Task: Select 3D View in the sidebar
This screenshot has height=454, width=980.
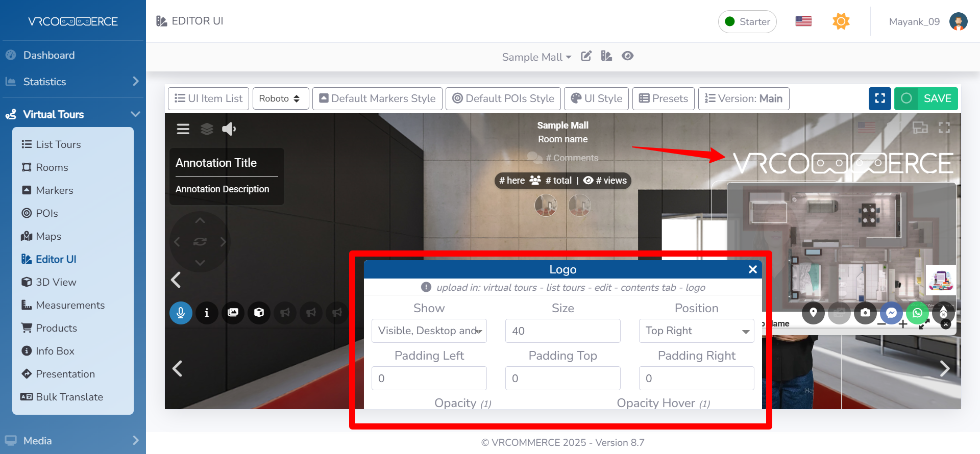Action: [56, 282]
